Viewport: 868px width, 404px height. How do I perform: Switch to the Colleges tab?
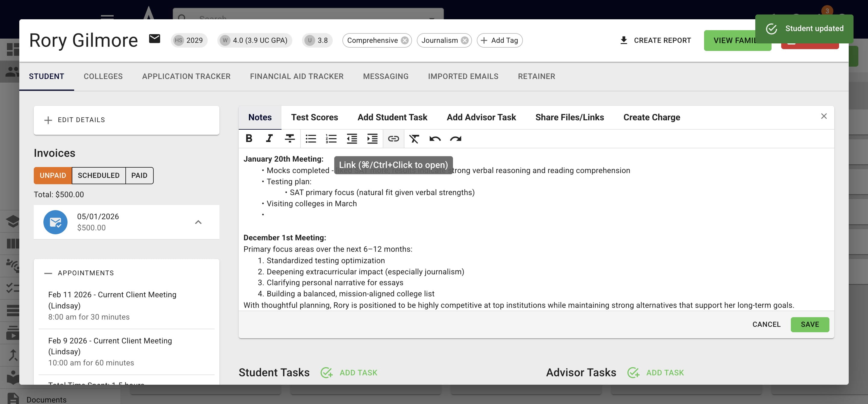pos(103,77)
